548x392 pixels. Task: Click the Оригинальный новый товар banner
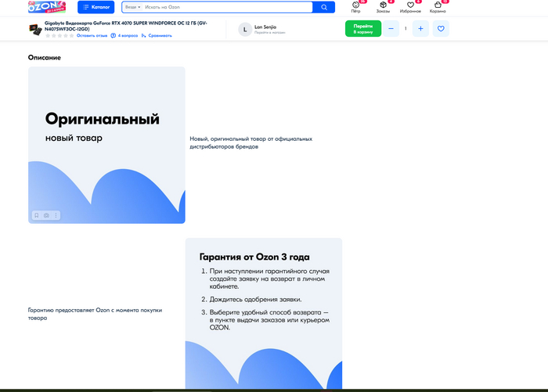[106, 145]
